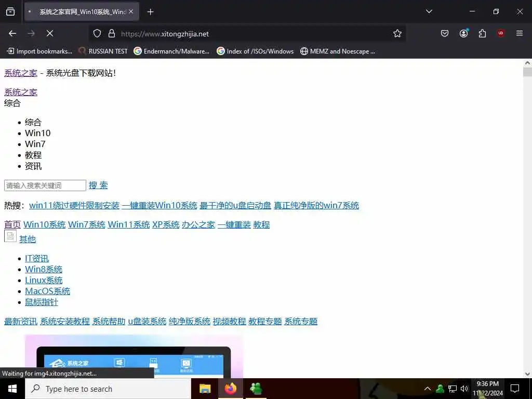The width and height of the screenshot is (532, 399).
Task: Open Win10系统 navigation link
Action: click(45, 224)
